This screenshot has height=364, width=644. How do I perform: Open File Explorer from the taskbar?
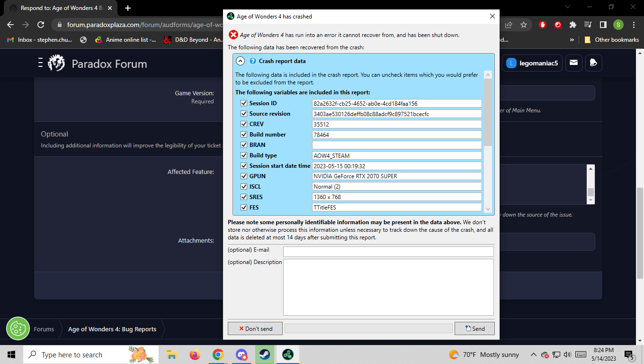171,355
